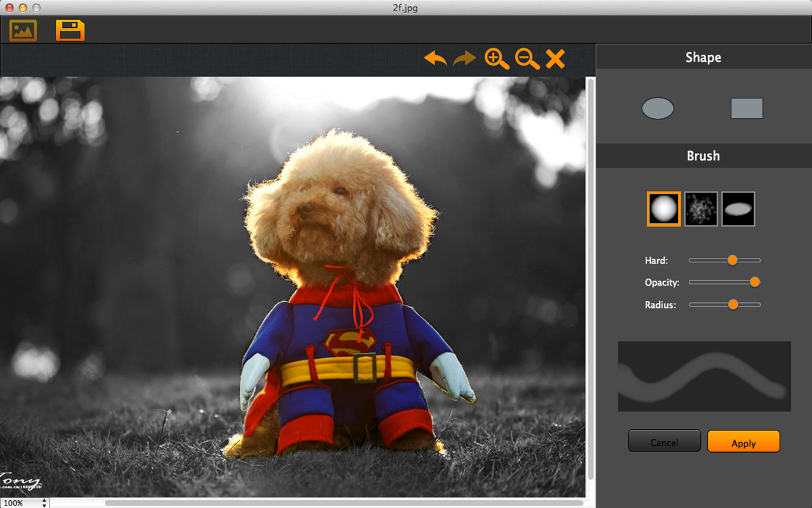Click the Brush panel header
Screen dimensions: 812x508
click(x=704, y=156)
